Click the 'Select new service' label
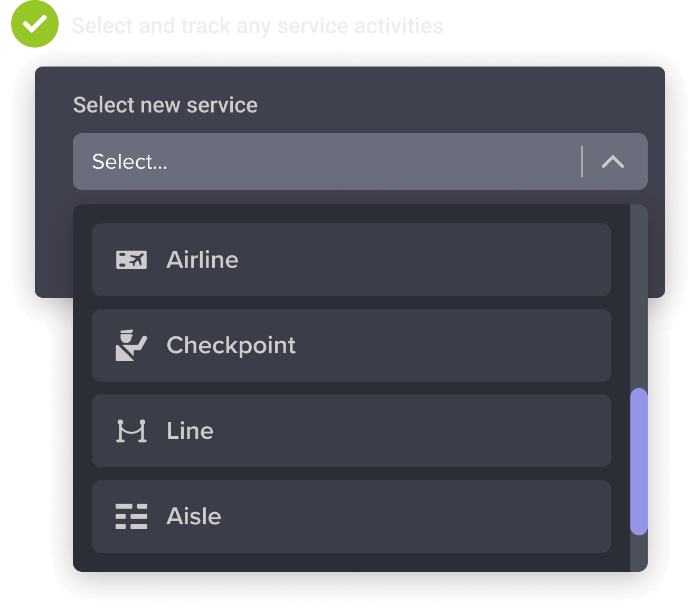This screenshot has width=700, height=613. click(165, 105)
